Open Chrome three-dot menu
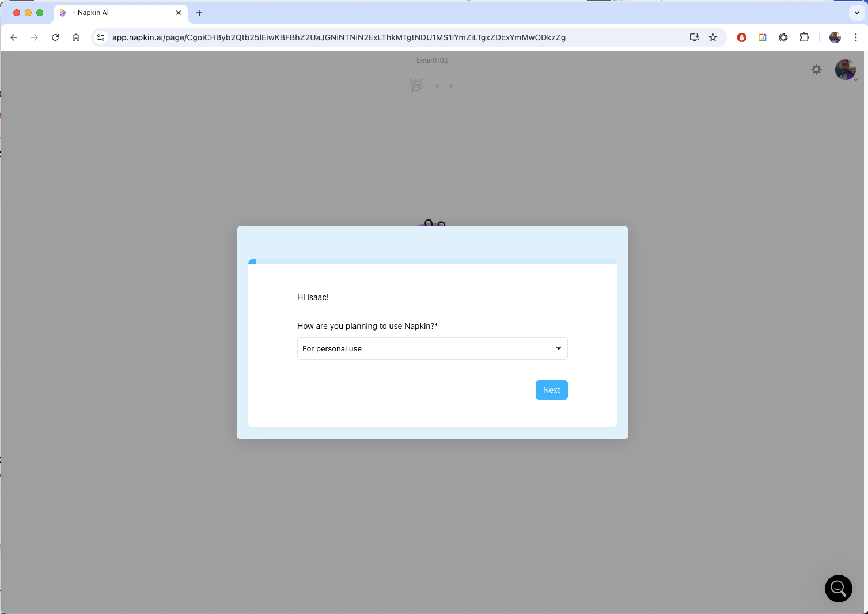 coord(856,37)
